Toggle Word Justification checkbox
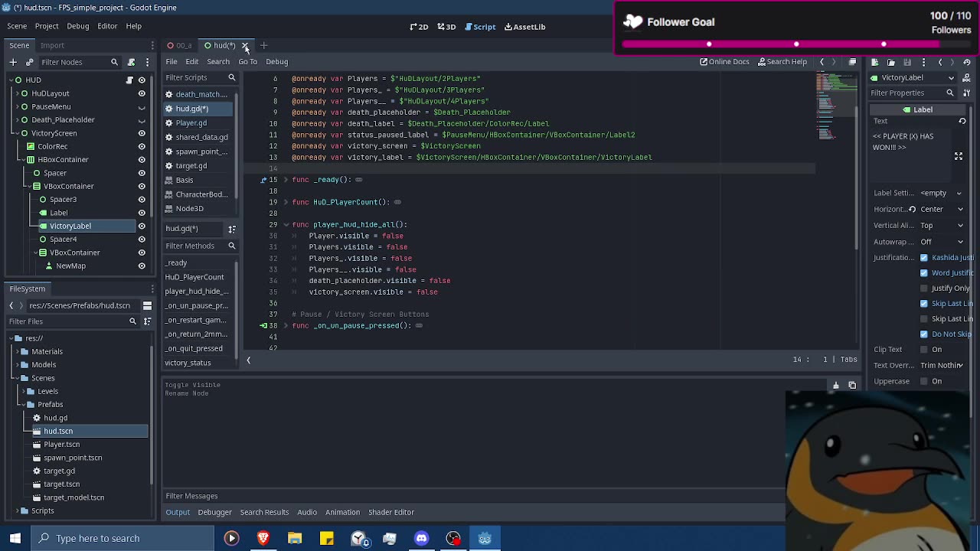980x551 pixels. 923,273
